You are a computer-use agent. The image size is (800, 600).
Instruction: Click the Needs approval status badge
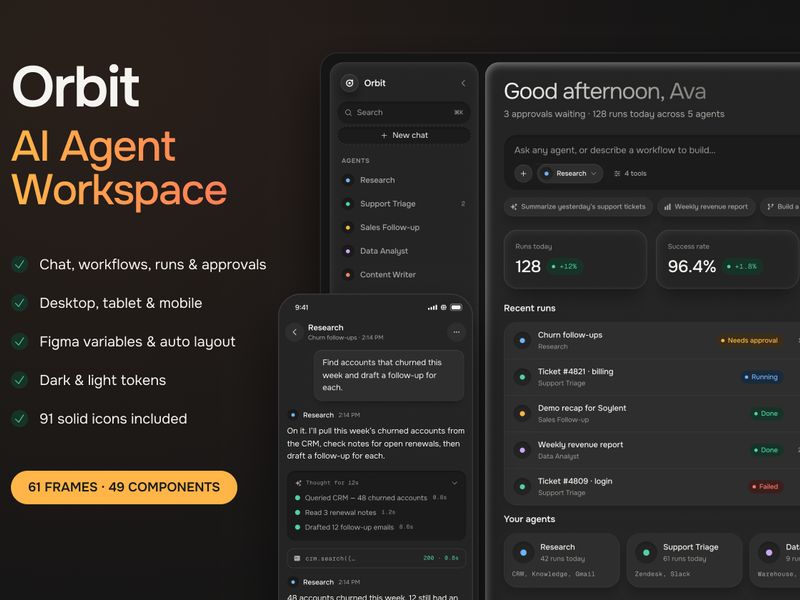[749, 340]
